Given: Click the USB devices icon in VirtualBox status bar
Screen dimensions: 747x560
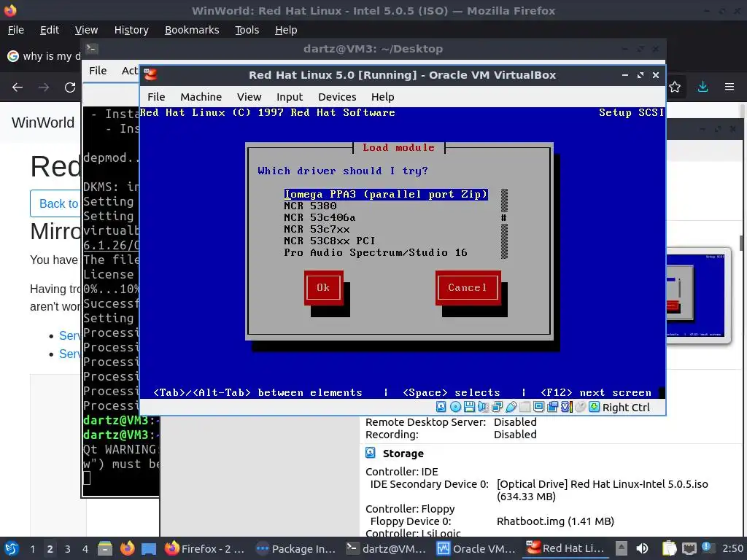Looking at the screenshot, I should 511,407.
